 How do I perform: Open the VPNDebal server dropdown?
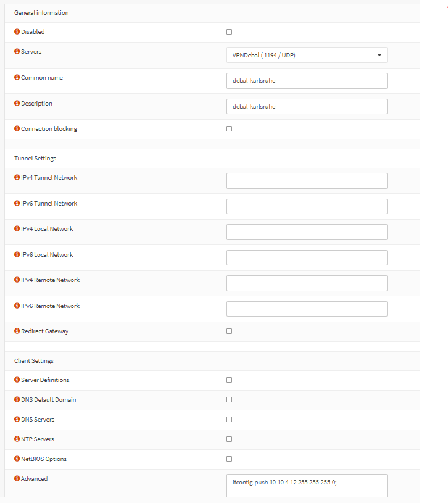coord(307,54)
